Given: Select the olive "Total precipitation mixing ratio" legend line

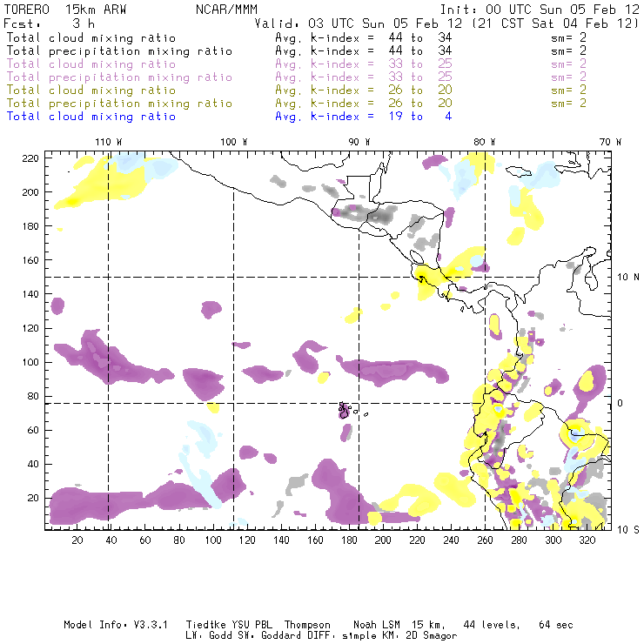Looking at the screenshot, I should click(x=119, y=104).
